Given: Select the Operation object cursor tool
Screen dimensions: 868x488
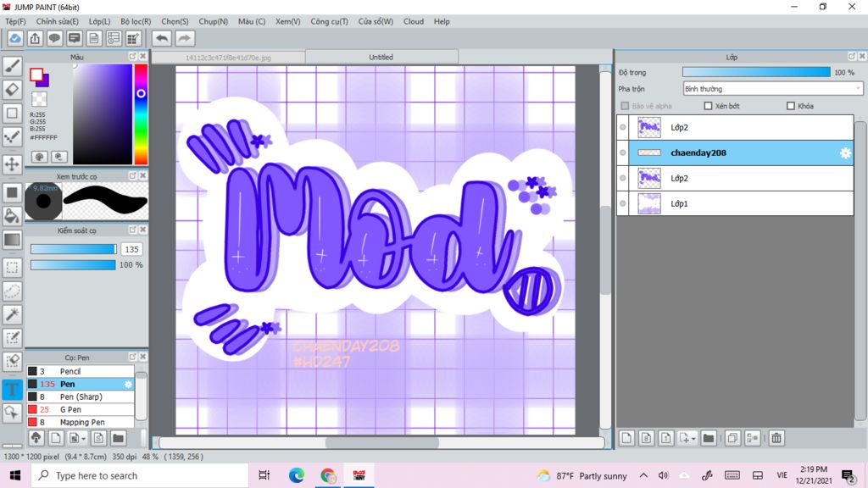Looking at the screenshot, I should click(x=12, y=413).
